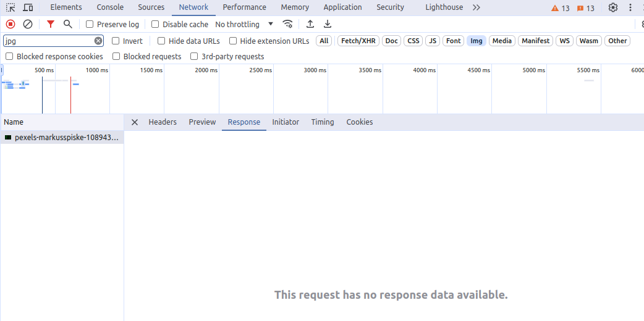This screenshot has height=321, width=644.
Task: Select the Network panel tab
Action: click(193, 7)
